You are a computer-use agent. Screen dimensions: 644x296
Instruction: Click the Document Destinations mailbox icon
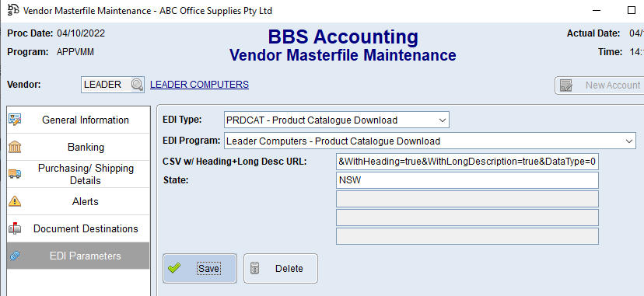click(15, 228)
